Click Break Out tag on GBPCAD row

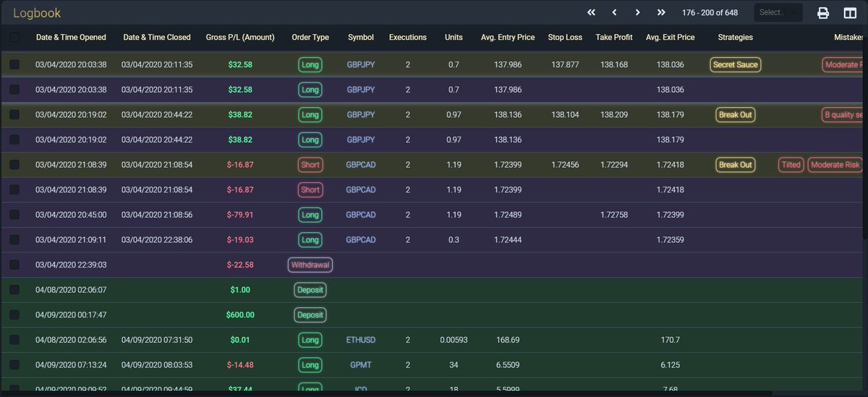pos(736,165)
